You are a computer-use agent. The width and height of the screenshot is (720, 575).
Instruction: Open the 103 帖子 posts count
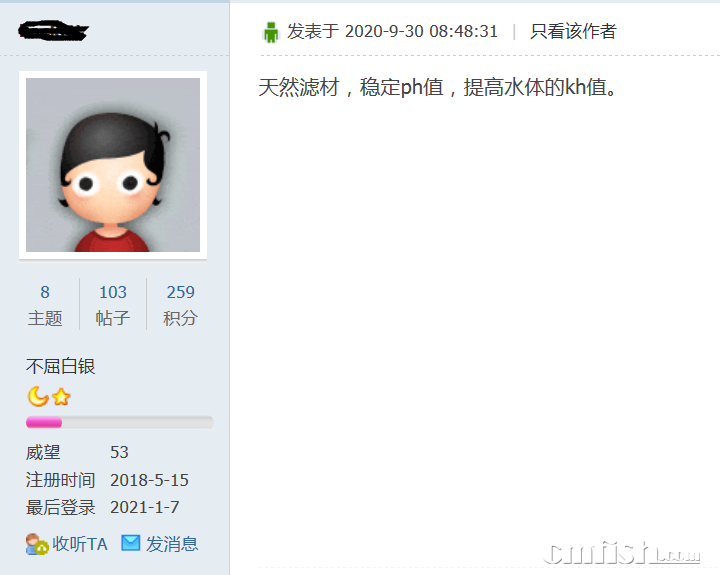(113, 304)
